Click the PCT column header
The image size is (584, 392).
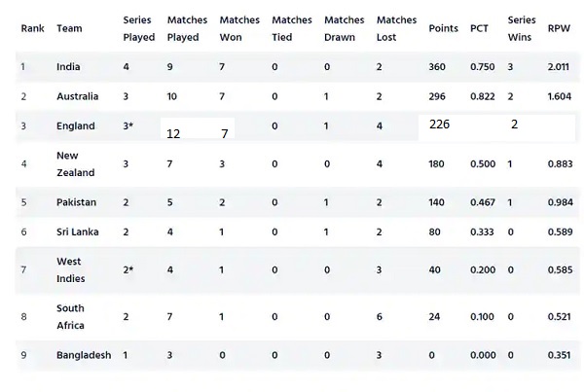coord(479,28)
